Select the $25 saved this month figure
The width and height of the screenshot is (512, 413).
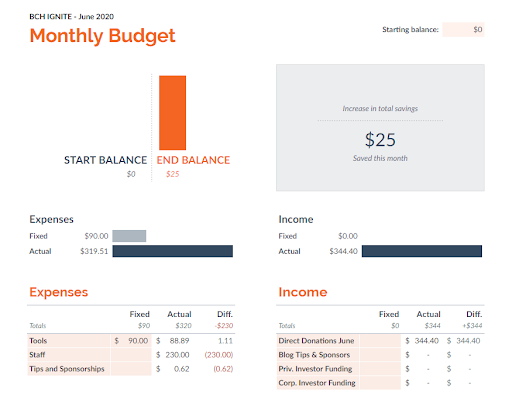click(380, 140)
